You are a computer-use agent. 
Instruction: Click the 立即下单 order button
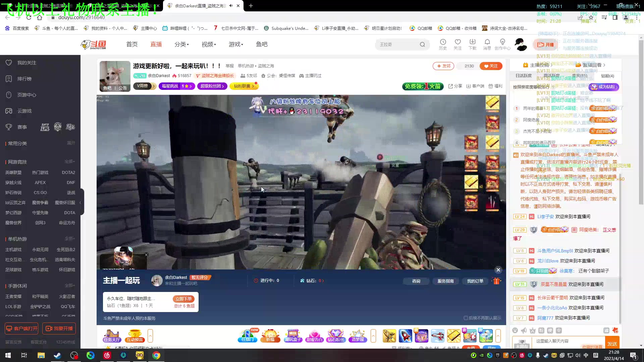pyautogui.click(x=183, y=299)
